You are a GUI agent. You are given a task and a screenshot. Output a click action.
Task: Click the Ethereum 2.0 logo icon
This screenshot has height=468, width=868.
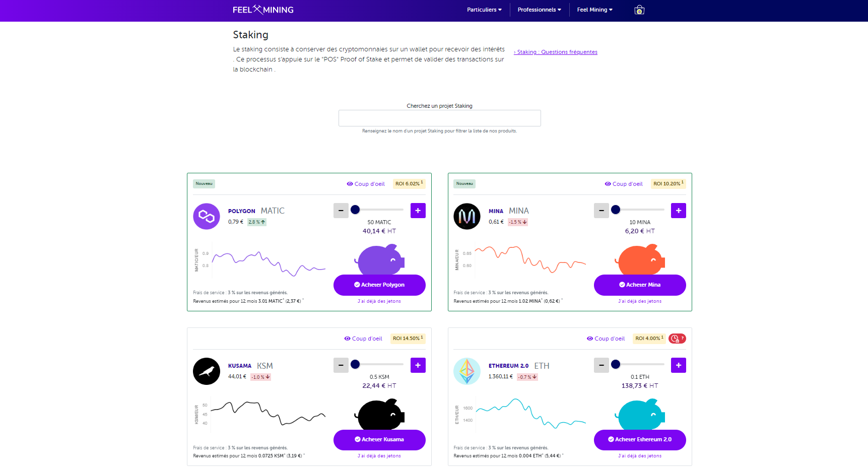coord(466,371)
